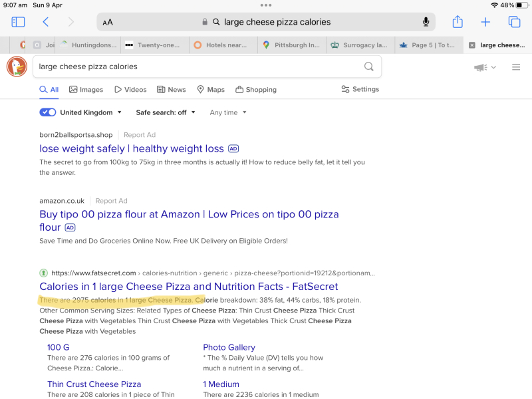Click the DuckDuckGo duck logo

pos(17,66)
